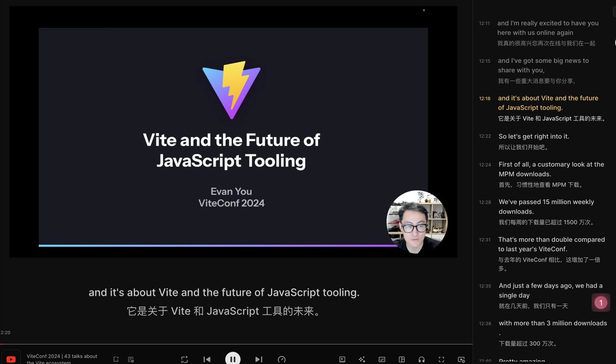The width and height of the screenshot is (616, 364).
Task: Click the red notification badge showing 1
Action: [601, 302]
